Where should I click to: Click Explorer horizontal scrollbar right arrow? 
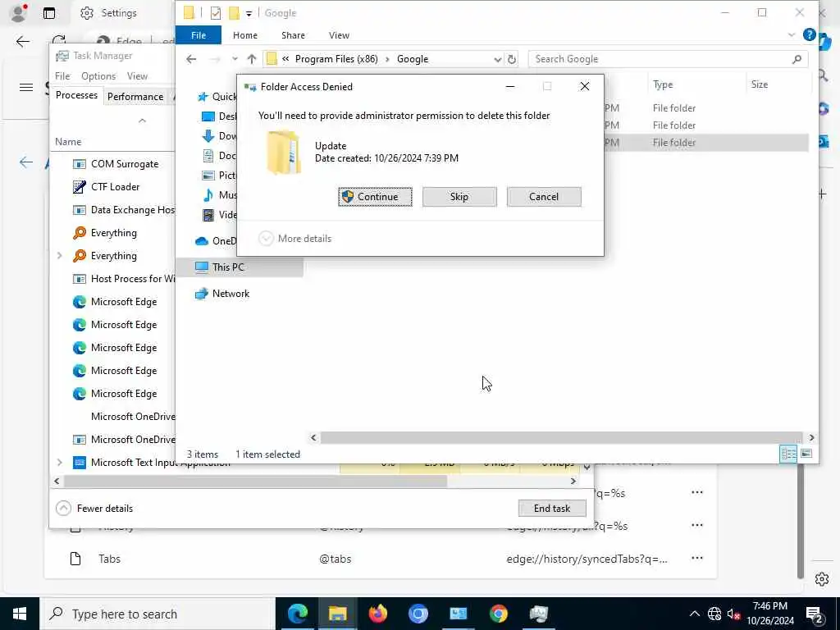click(x=811, y=438)
